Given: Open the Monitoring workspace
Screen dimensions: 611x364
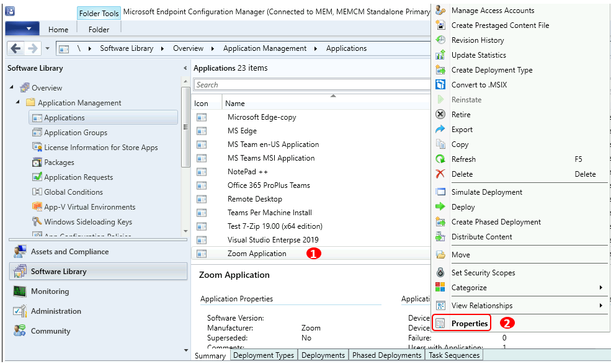Looking at the screenshot, I should pos(98,291).
